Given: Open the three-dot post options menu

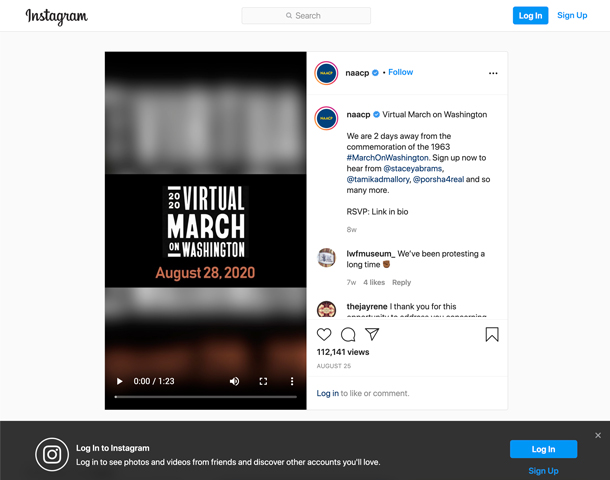Looking at the screenshot, I should click(493, 73).
